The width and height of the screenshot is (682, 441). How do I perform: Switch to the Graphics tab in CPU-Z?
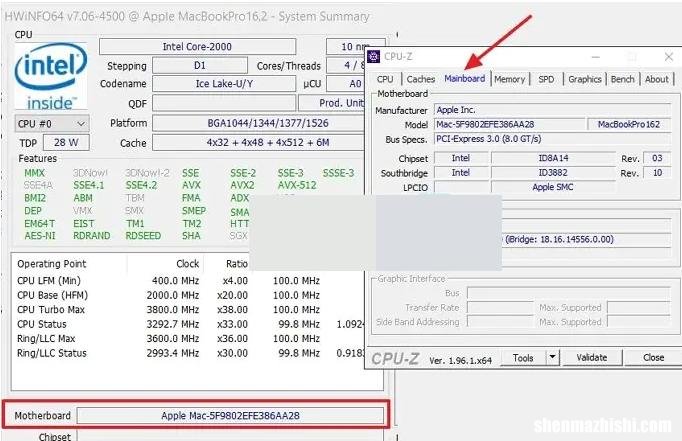coord(585,79)
